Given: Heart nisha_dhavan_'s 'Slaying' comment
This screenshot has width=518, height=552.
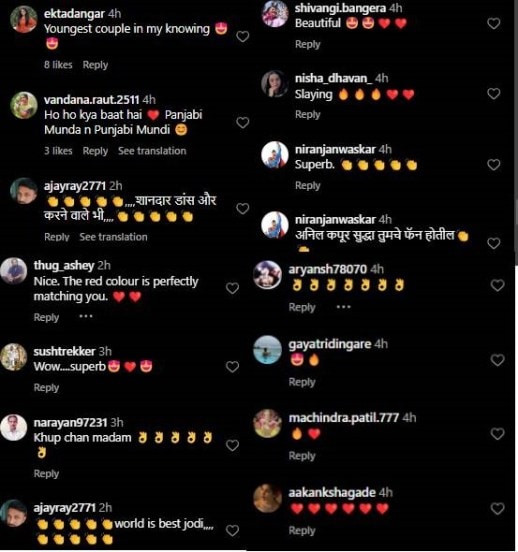Looking at the screenshot, I should 494,94.
